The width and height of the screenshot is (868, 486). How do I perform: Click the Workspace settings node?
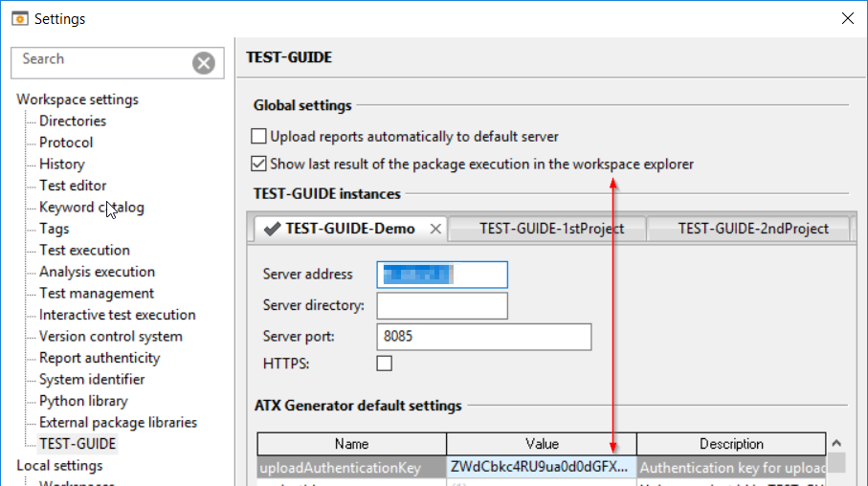[x=78, y=99]
